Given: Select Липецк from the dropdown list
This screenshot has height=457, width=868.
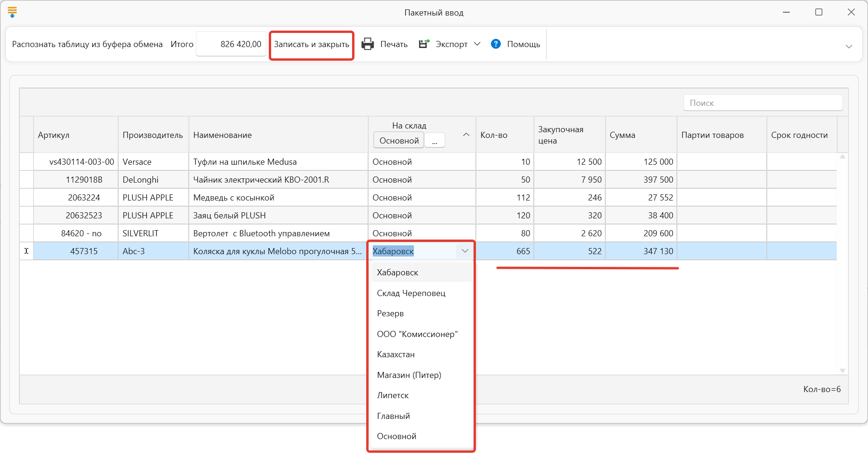Looking at the screenshot, I should [x=421, y=395].
